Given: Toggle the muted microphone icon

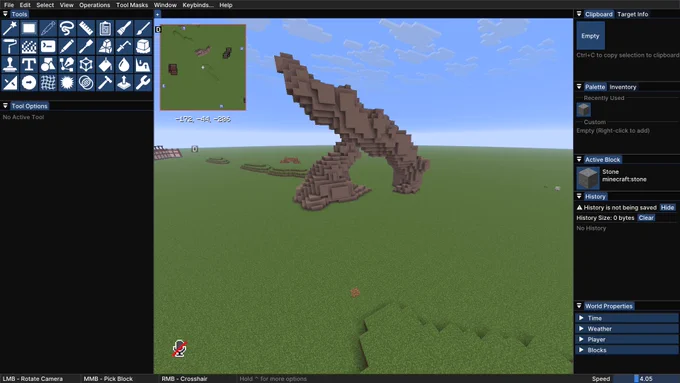Looking at the screenshot, I should point(180,348).
